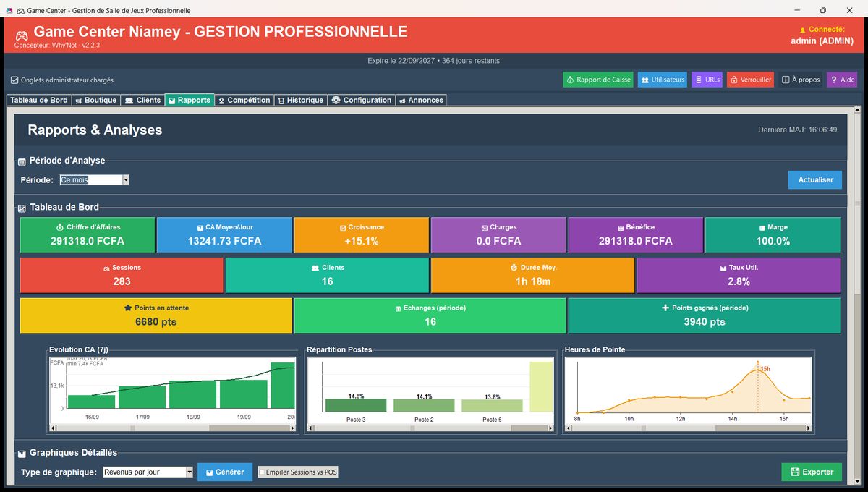Click the Générer button
The width and height of the screenshot is (868, 492).
tap(225, 472)
